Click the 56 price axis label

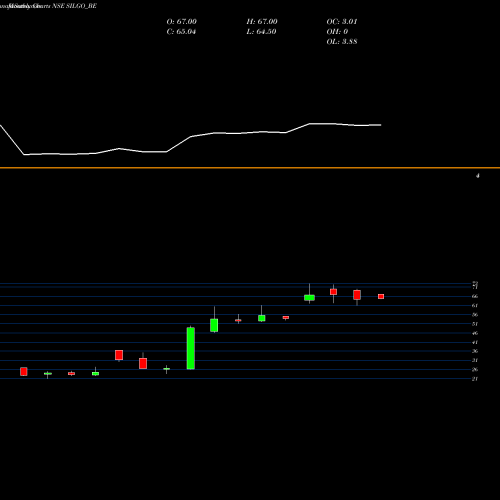[475, 315]
